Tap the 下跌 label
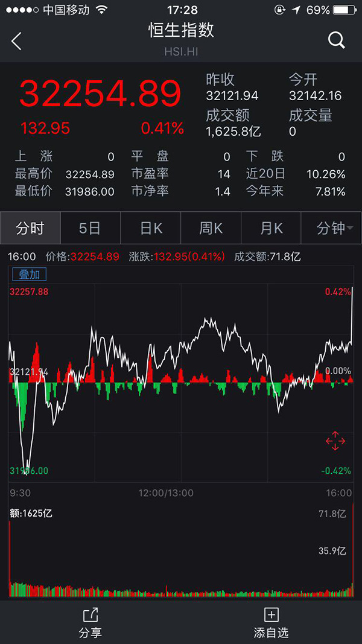The height and width of the screenshot is (644, 362). tap(265, 156)
